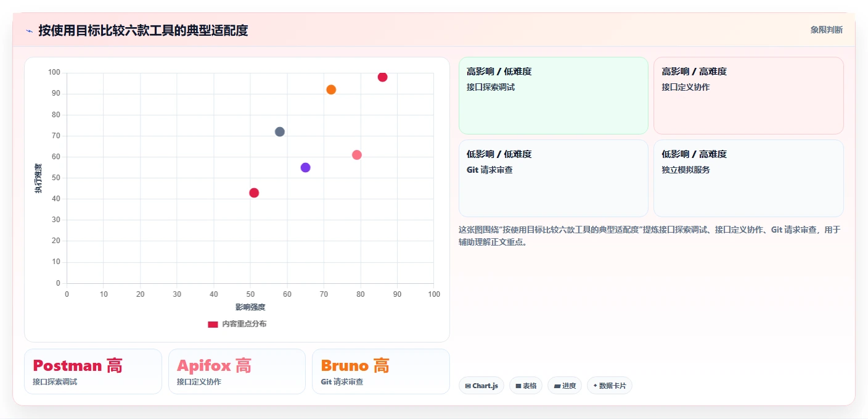Image resolution: width=868 pixels, height=419 pixels.
Task: Click the x-axis tick label 50
Action: tap(250, 294)
